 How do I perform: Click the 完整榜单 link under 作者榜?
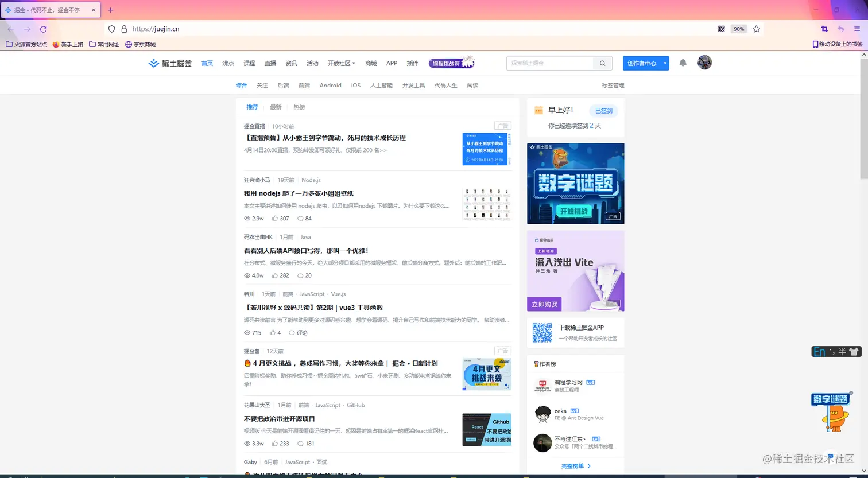tap(572, 466)
